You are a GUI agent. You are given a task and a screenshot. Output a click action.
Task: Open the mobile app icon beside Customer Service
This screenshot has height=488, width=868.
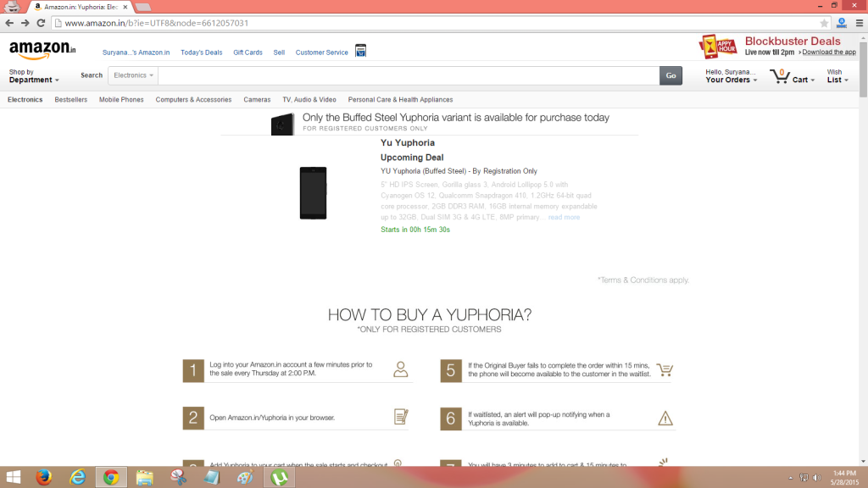point(360,51)
